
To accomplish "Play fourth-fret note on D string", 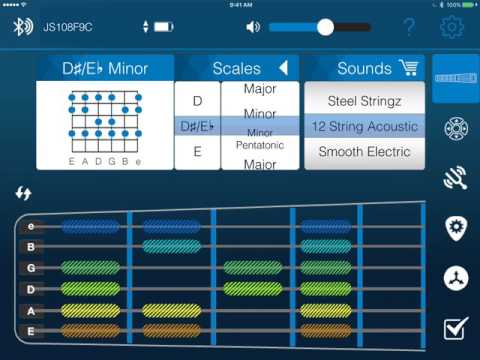I will tap(326, 289).
